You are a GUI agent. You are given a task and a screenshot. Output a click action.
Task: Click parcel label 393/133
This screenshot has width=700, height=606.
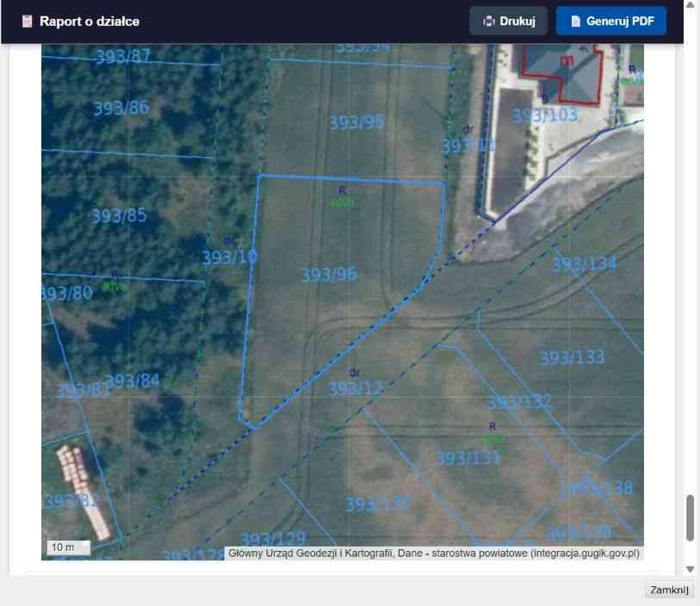[573, 357]
